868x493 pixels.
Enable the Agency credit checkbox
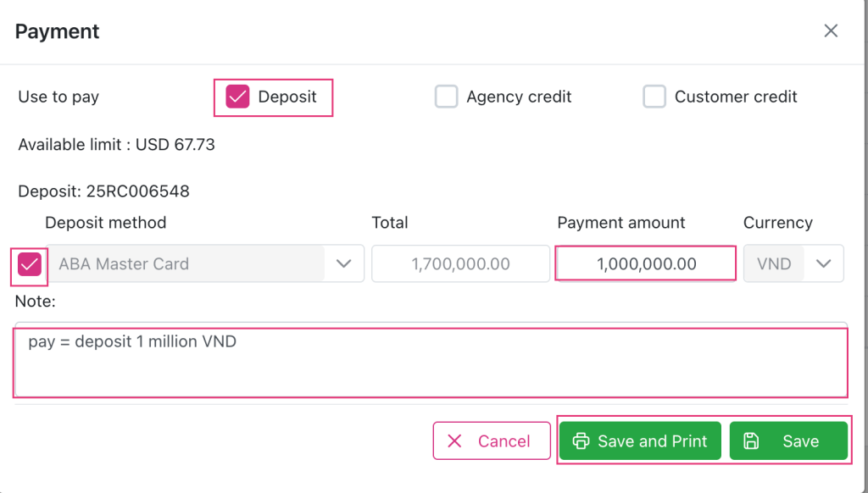tap(446, 97)
